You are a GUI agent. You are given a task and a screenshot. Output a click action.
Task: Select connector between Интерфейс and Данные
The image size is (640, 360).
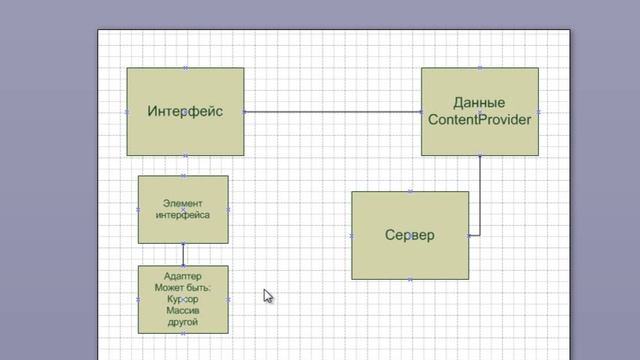click(x=333, y=111)
